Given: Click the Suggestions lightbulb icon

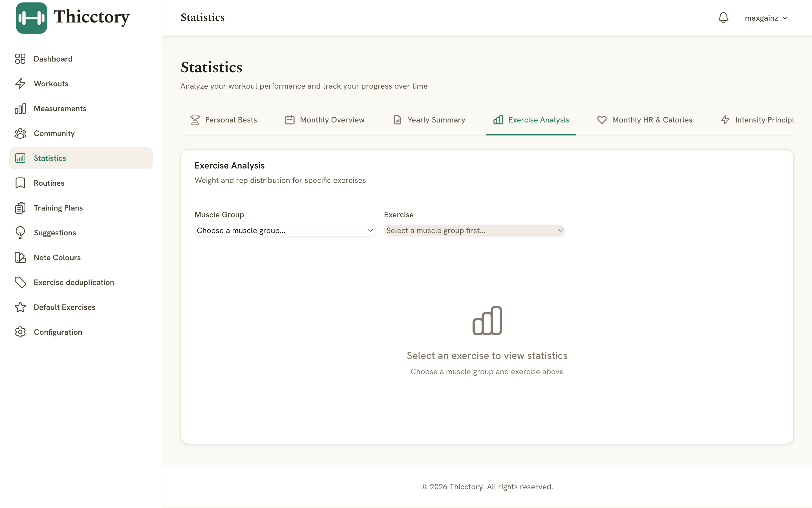Looking at the screenshot, I should tap(20, 233).
